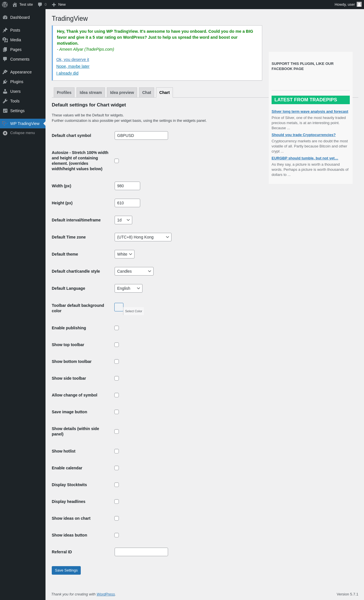Viewport: 364px width, 600px height.
Task: Check the Show ideas button option
Action: [x=117, y=535]
